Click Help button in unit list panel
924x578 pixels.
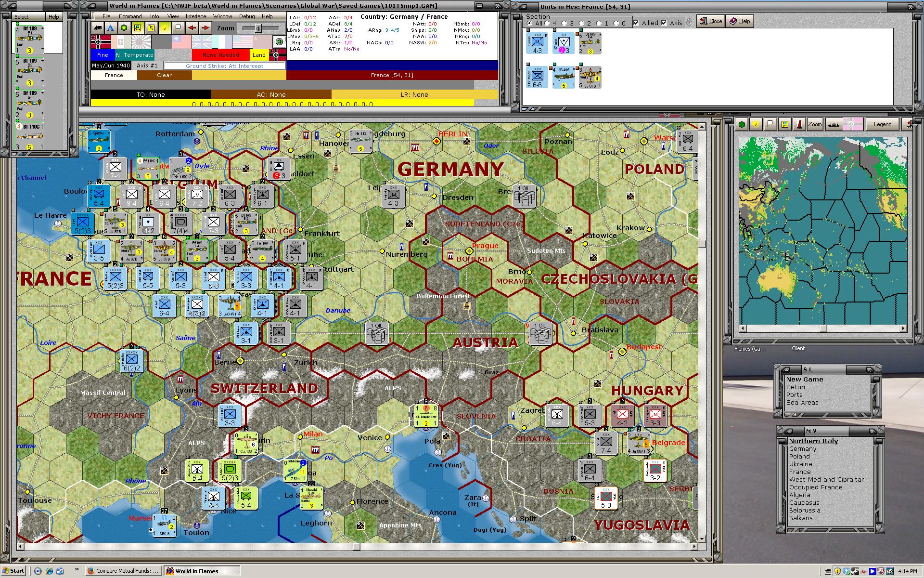(53, 16)
